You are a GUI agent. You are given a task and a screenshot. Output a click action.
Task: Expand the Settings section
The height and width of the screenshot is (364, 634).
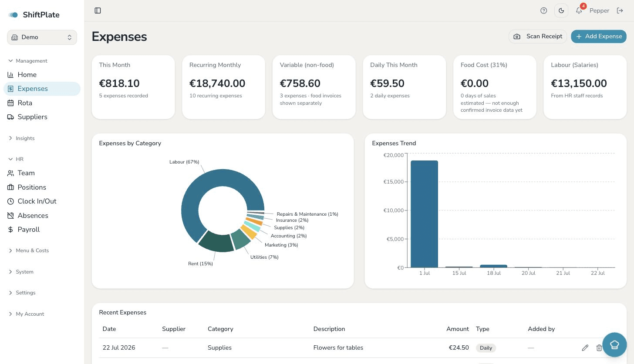22,293
